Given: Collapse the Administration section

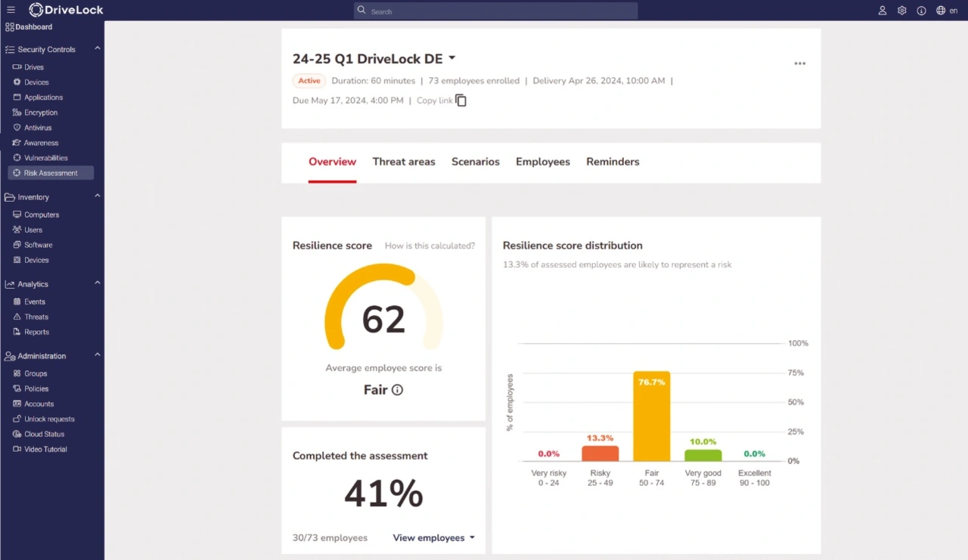Looking at the screenshot, I should coord(98,355).
